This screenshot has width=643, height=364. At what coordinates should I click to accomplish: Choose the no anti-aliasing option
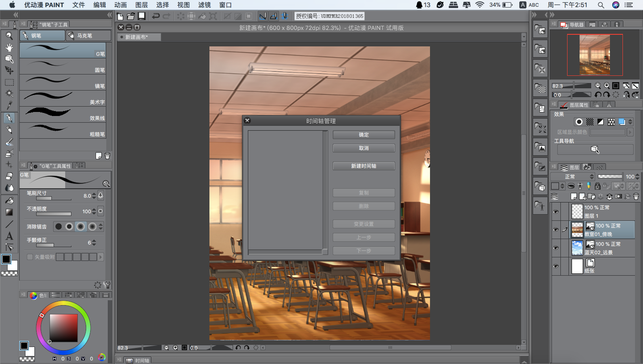point(58,227)
